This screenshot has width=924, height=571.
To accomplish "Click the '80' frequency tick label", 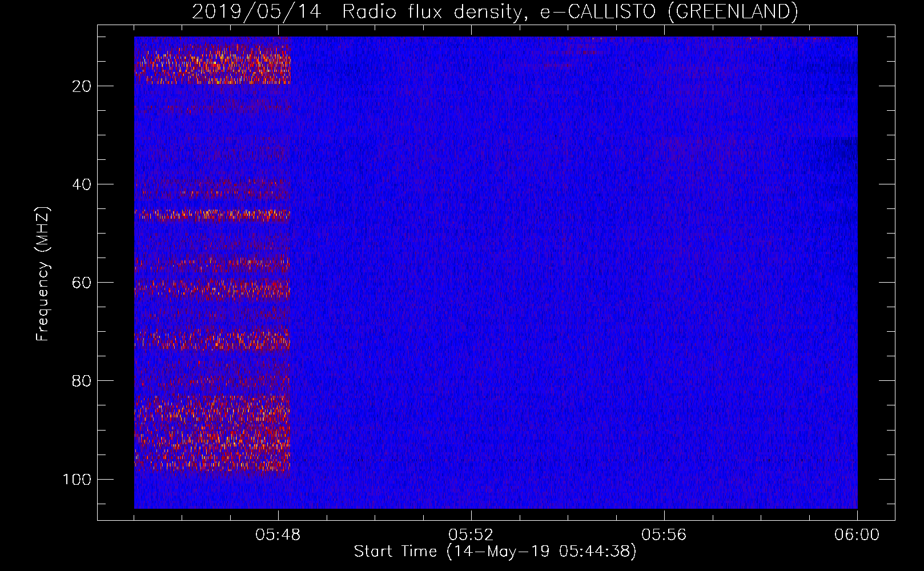I will pyautogui.click(x=82, y=381).
